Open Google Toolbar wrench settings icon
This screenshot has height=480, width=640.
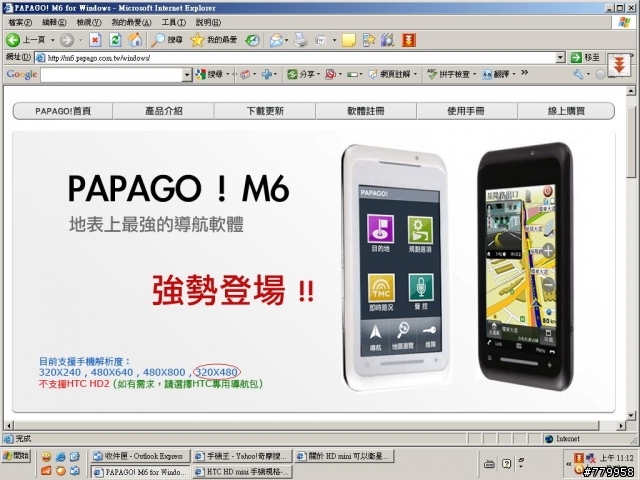pyautogui.click(x=578, y=74)
